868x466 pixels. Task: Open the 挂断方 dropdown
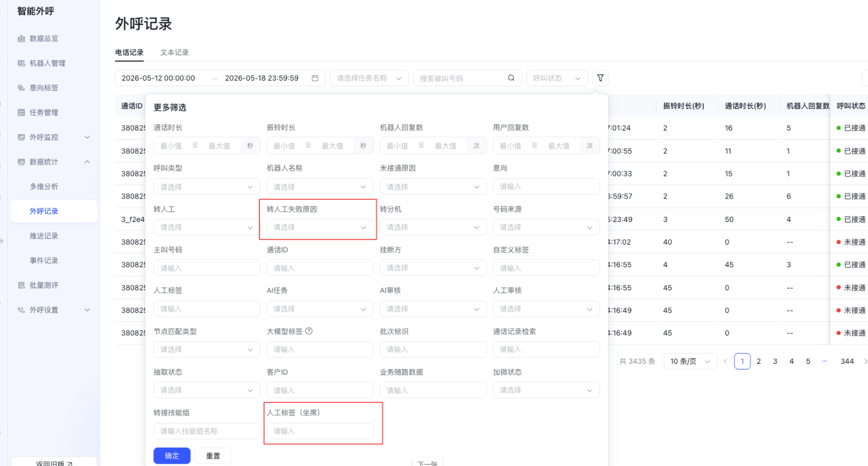click(433, 268)
